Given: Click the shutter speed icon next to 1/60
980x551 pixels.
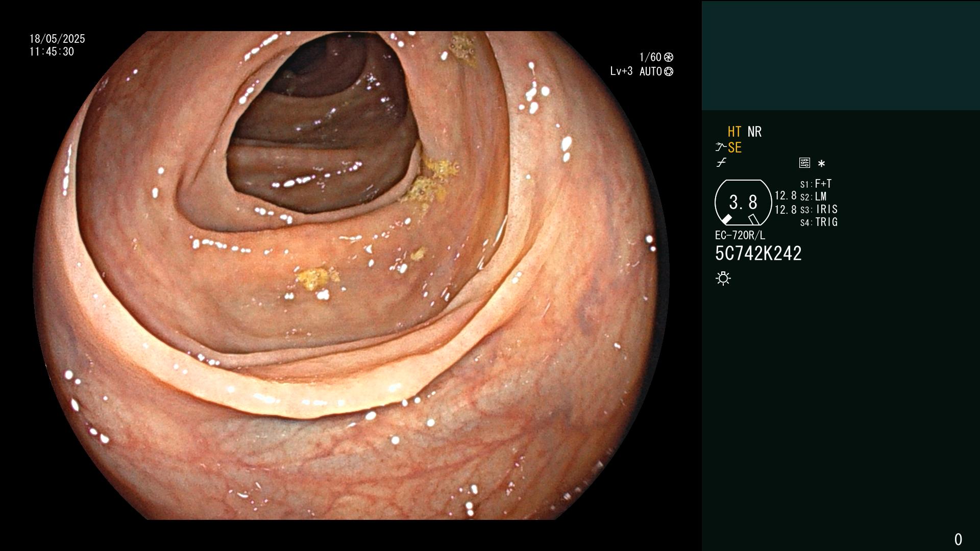Looking at the screenshot, I should (669, 57).
